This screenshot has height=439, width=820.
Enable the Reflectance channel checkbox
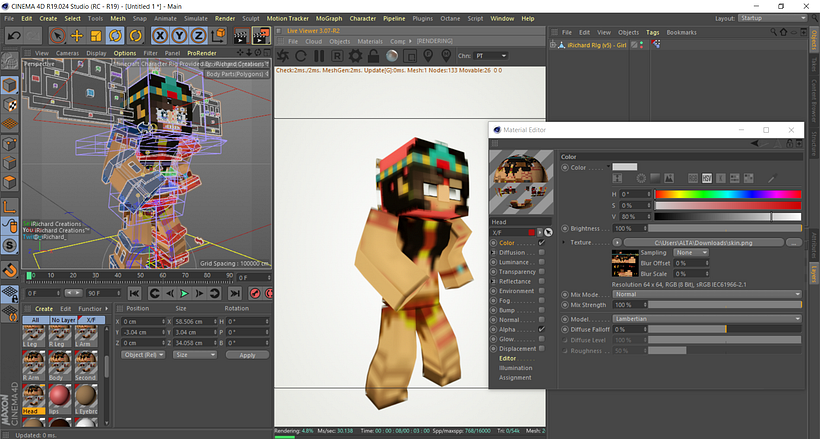tap(542, 281)
